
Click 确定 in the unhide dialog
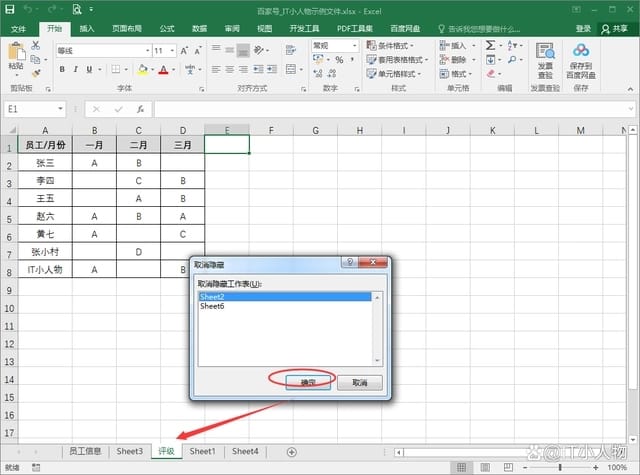click(308, 382)
